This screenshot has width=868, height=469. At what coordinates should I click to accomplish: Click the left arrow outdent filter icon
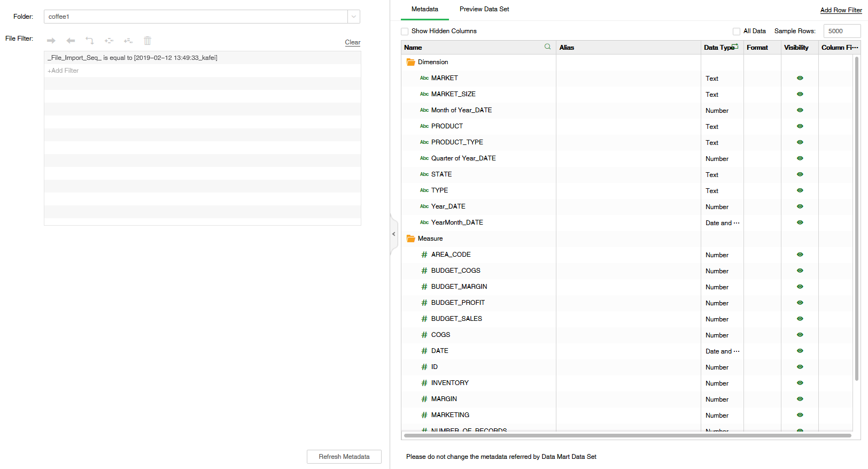[x=71, y=41]
